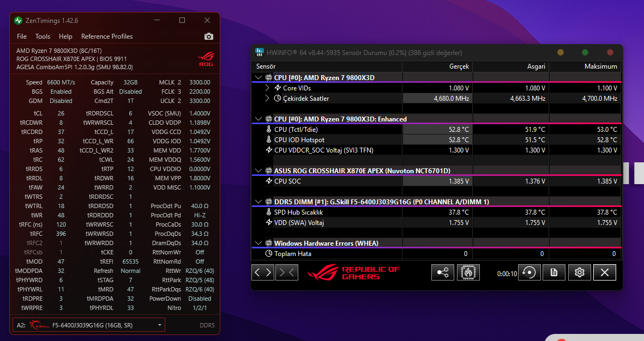Click clock icon beside Toplam Hata
The image size is (644, 341).
coord(269,254)
